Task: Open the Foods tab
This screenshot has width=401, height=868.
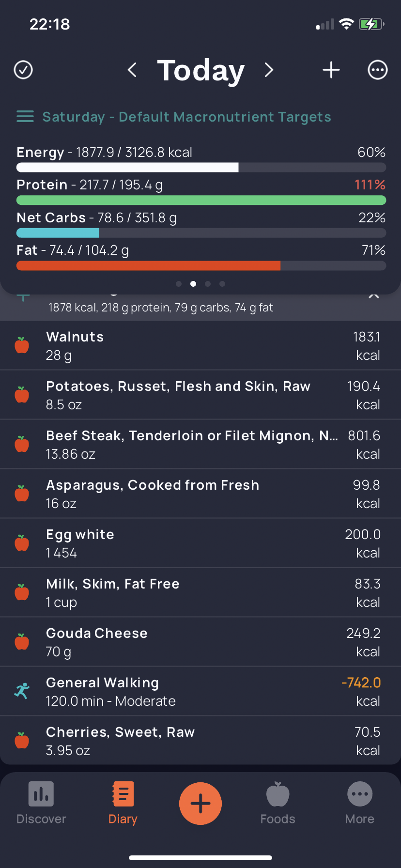Action: click(278, 803)
